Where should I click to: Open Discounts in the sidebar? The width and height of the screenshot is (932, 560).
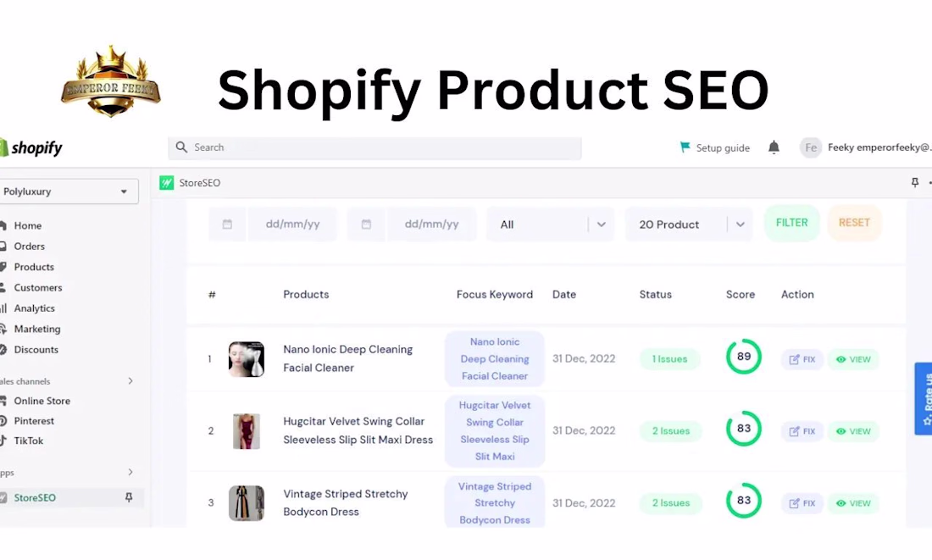click(x=36, y=350)
